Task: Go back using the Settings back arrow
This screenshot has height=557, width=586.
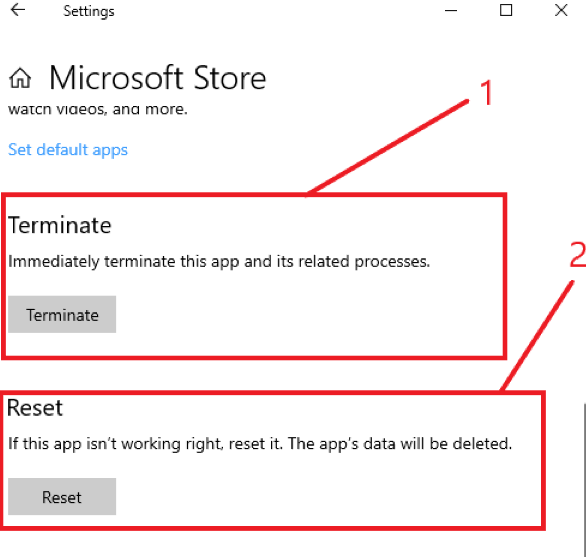Action: 18,10
